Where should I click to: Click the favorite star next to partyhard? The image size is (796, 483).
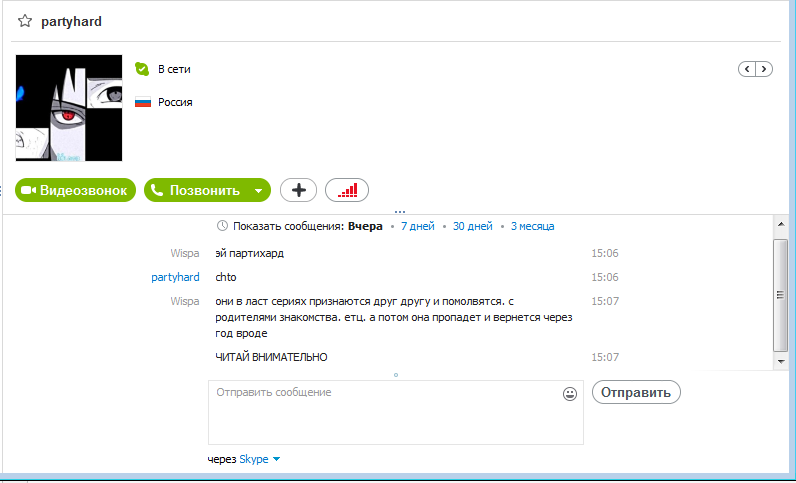pos(25,21)
